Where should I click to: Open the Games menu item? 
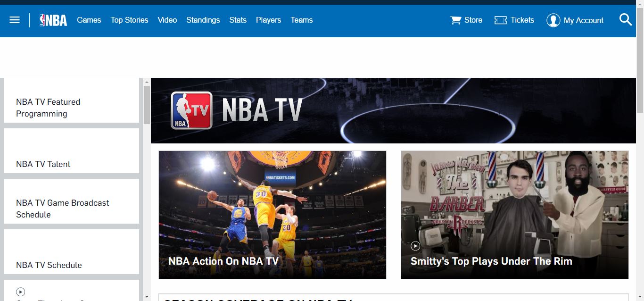pyautogui.click(x=89, y=20)
